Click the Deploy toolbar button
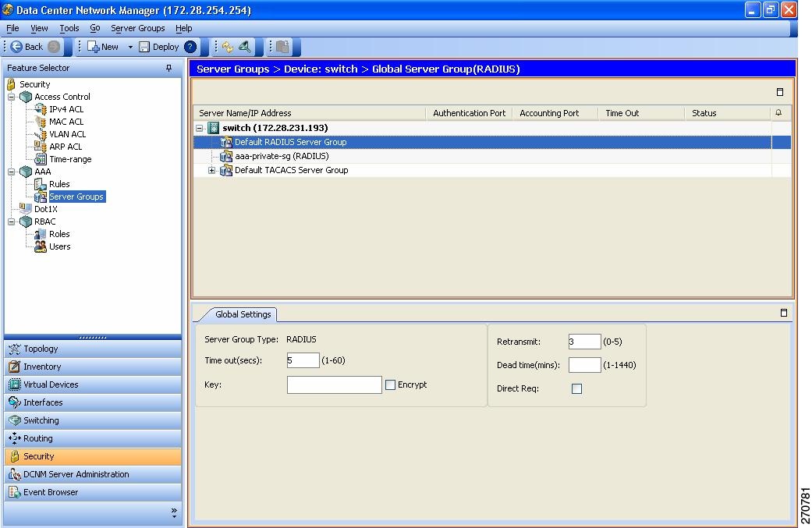The width and height of the screenshot is (812, 528). click(158, 47)
